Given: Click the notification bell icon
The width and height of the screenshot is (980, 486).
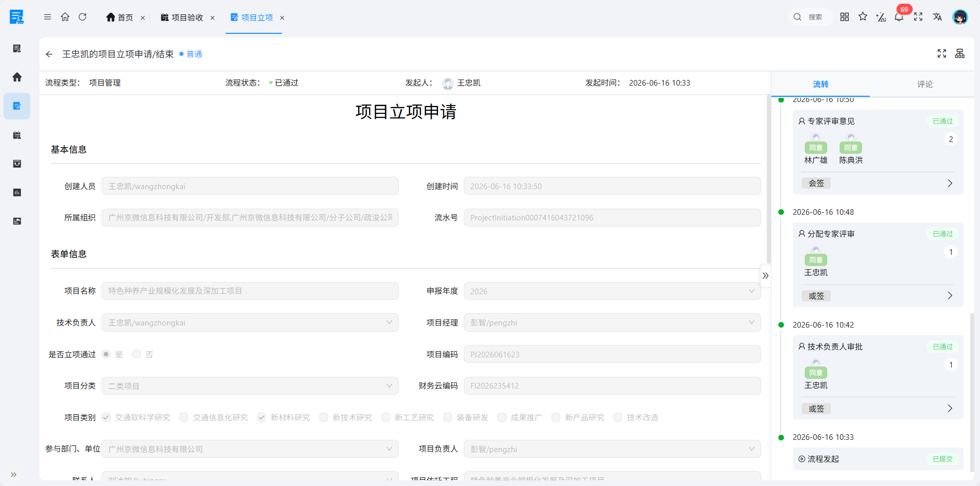Looking at the screenshot, I should pos(899,17).
